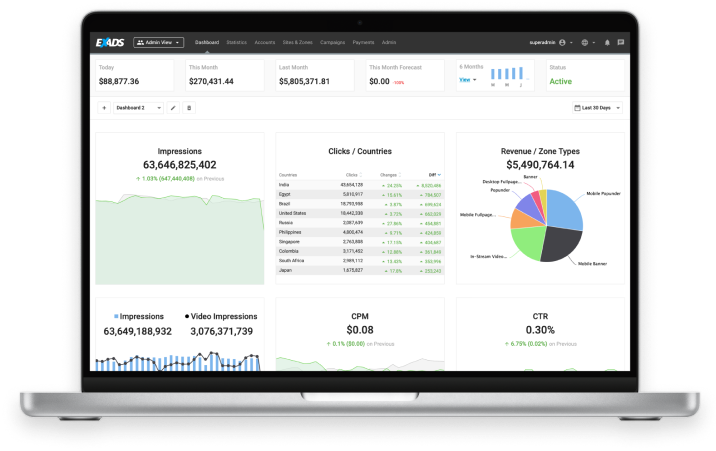Open the Accounts menu
This screenshot has height=451, width=716.
point(265,42)
